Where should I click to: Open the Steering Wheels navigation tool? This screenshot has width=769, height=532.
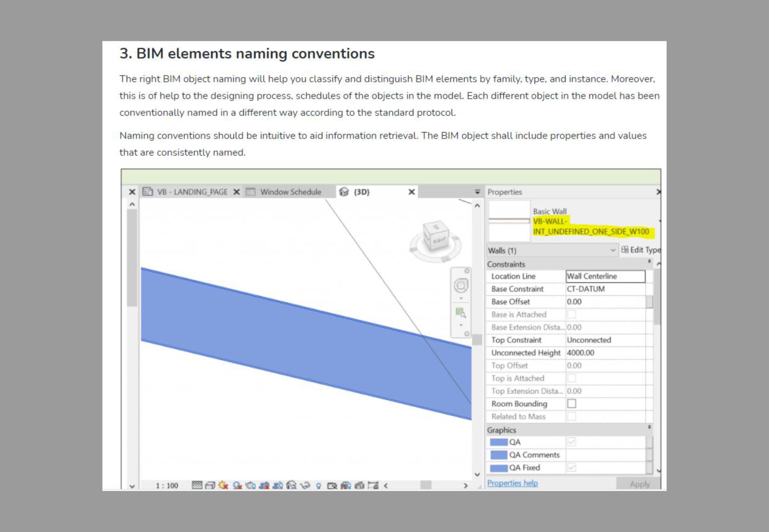click(x=461, y=286)
